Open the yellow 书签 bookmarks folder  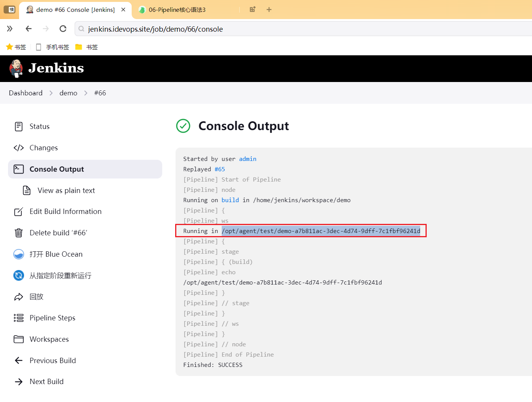point(79,47)
